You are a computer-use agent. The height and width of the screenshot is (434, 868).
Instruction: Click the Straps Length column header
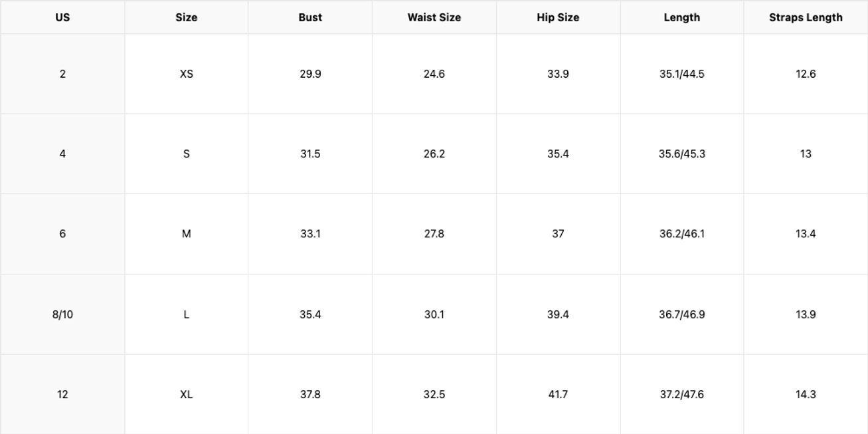(806, 18)
